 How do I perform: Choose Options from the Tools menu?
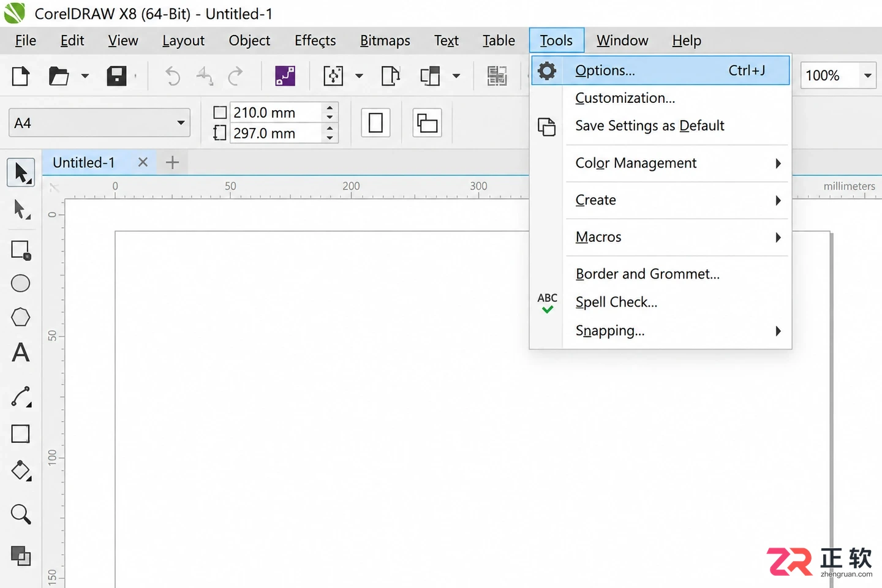click(x=661, y=70)
